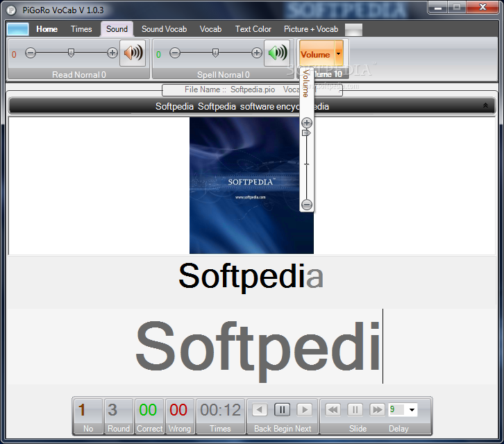Lower volume with the popup minus icon
The height and width of the screenshot is (444, 504).
[x=307, y=205]
